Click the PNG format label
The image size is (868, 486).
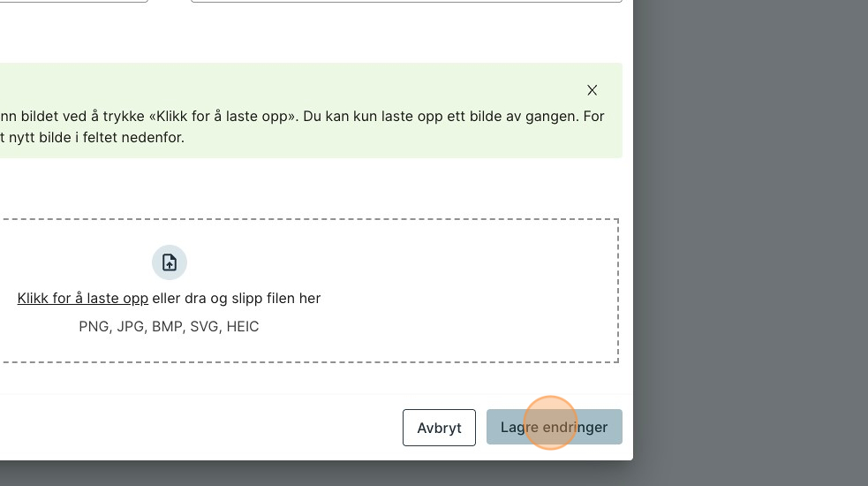click(94, 327)
